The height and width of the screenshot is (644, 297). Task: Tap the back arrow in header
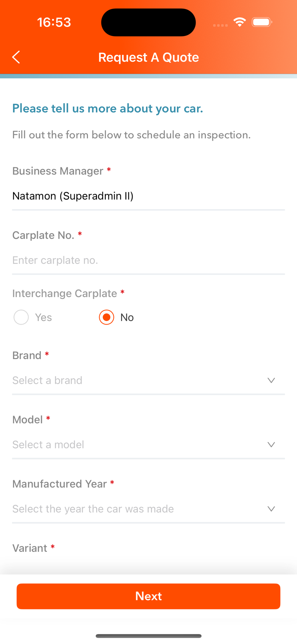16,57
